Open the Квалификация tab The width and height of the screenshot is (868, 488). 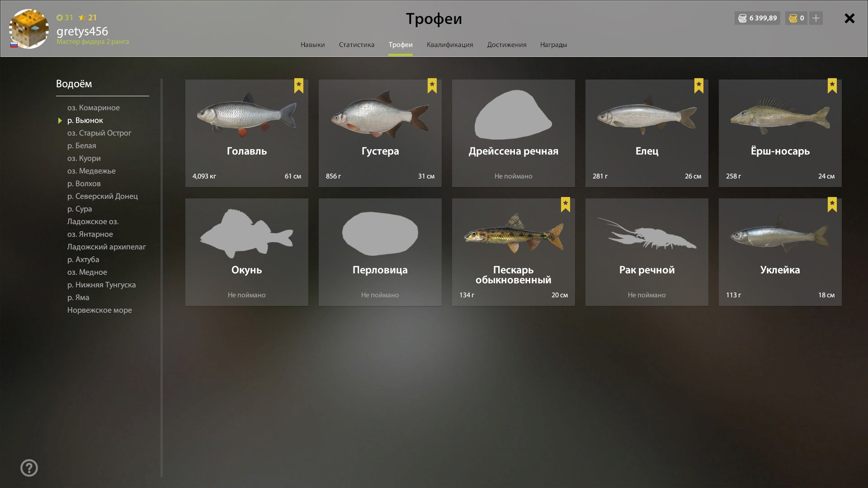450,45
